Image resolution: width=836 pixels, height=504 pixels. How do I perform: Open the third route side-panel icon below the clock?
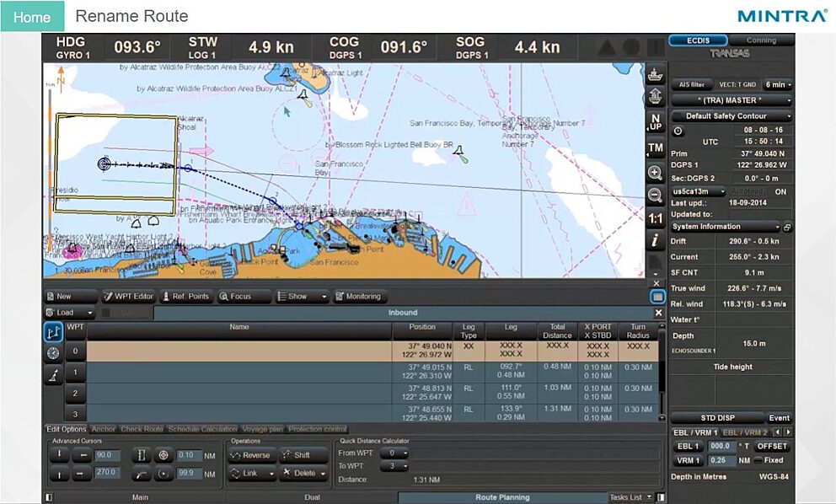point(53,375)
